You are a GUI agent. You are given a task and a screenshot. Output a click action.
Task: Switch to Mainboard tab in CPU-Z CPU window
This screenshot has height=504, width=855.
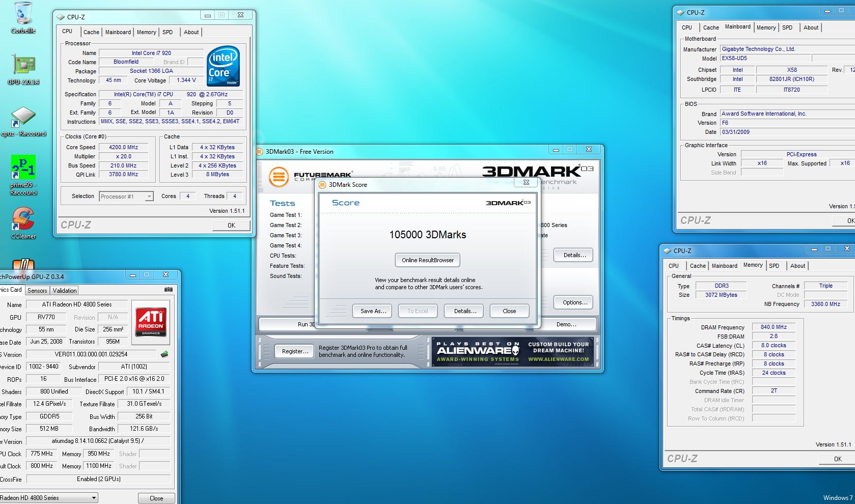pyautogui.click(x=118, y=32)
